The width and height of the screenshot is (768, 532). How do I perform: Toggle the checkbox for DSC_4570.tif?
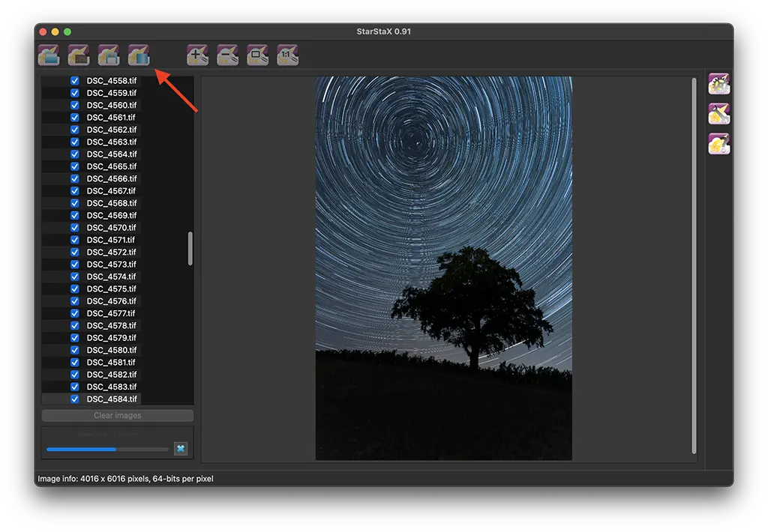[x=75, y=228]
